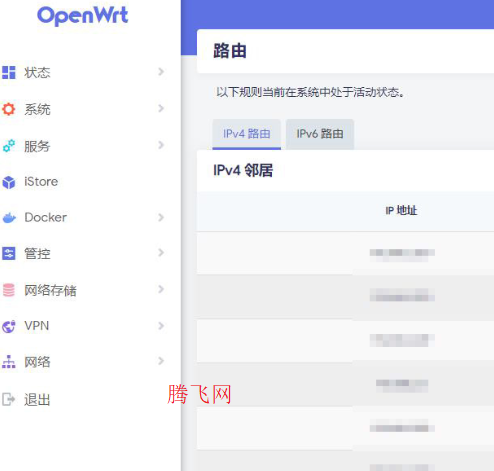Image resolution: width=494 pixels, height=471 pixels.
Task: Click the 管控 sliders icon
Action: pos(9,253)
